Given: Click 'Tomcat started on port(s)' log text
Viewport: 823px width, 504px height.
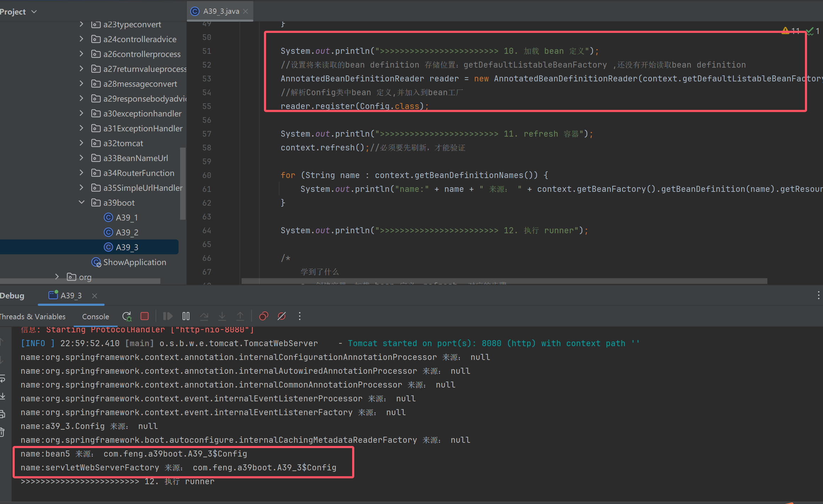Looking at the screenshot, I should coord(494,343).
